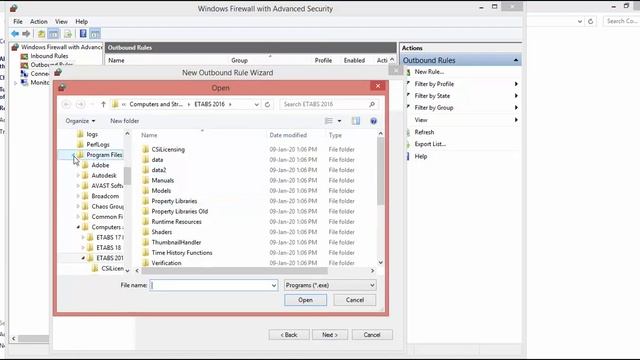Sort by Date modified column header

point(288,135)
